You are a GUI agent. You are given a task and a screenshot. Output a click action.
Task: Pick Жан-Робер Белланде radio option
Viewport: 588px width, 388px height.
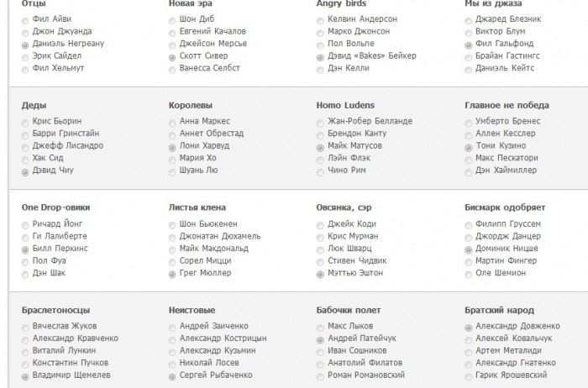[x=320, y=122]
